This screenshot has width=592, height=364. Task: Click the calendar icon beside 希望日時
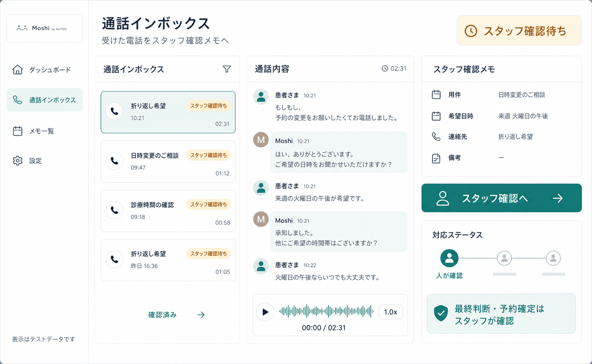(436, 116)
